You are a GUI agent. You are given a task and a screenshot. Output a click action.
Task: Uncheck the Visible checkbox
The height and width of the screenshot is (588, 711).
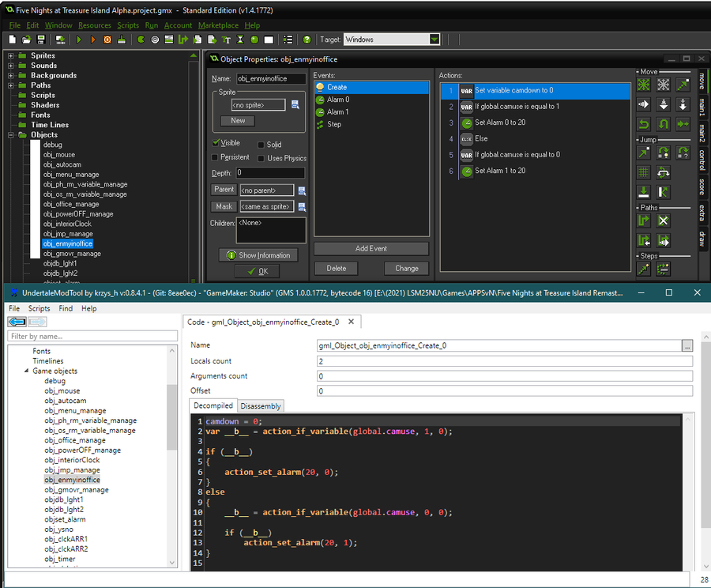[x=216, y=143]
